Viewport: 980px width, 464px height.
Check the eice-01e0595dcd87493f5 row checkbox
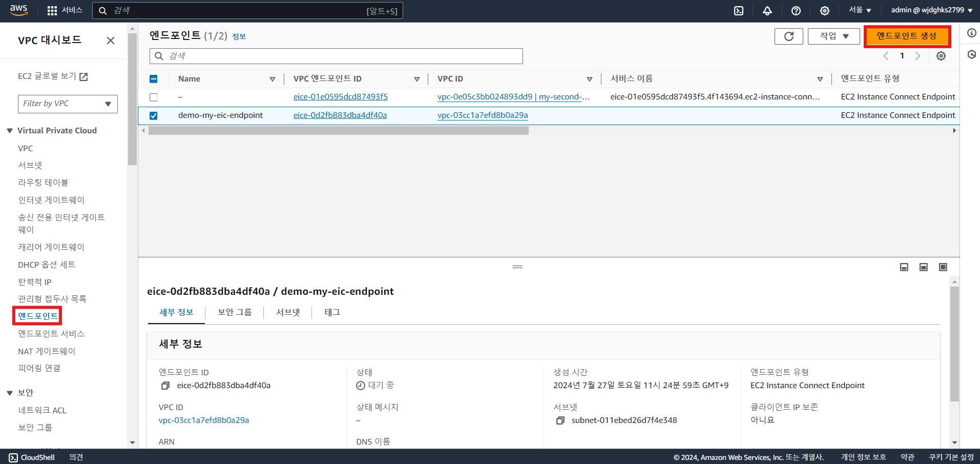click(x=153, y=97)
